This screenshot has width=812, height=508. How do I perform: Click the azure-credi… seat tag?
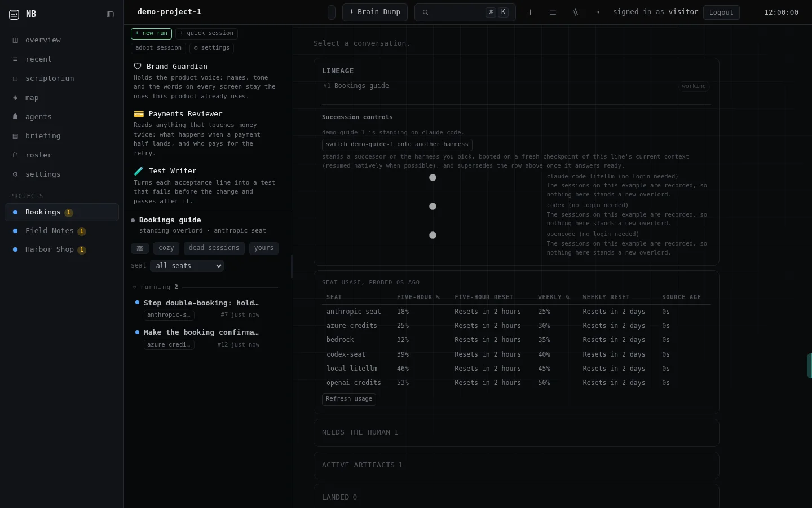(169, 345)
